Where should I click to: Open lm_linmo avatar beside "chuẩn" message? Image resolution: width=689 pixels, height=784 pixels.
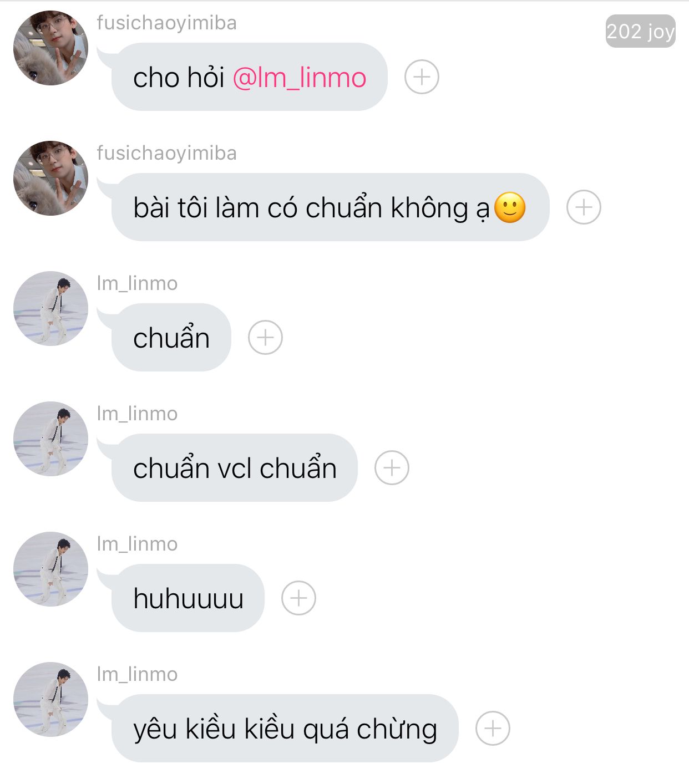(x=50, y=308)
